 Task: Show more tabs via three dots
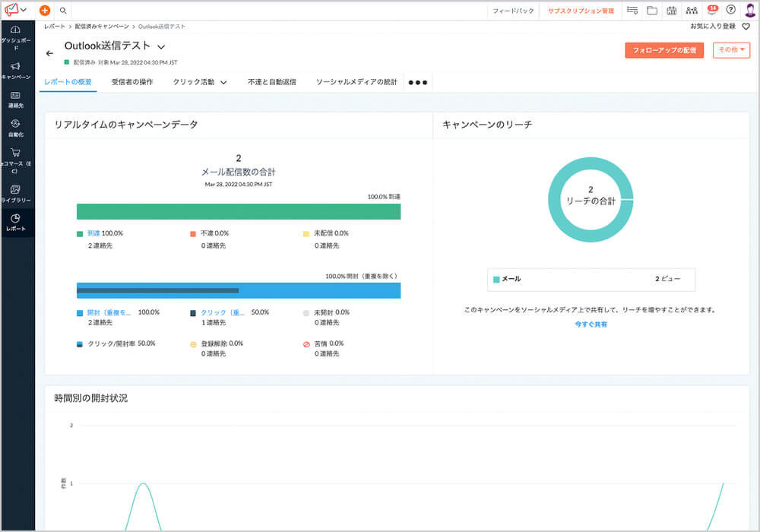(x=418, y=82)
